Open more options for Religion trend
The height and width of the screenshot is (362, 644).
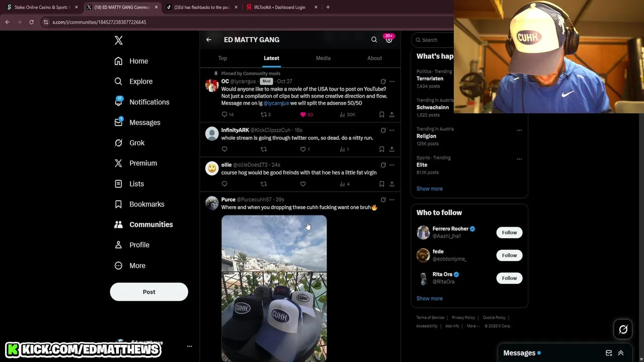pyautogui.click(x=519, y=130)
